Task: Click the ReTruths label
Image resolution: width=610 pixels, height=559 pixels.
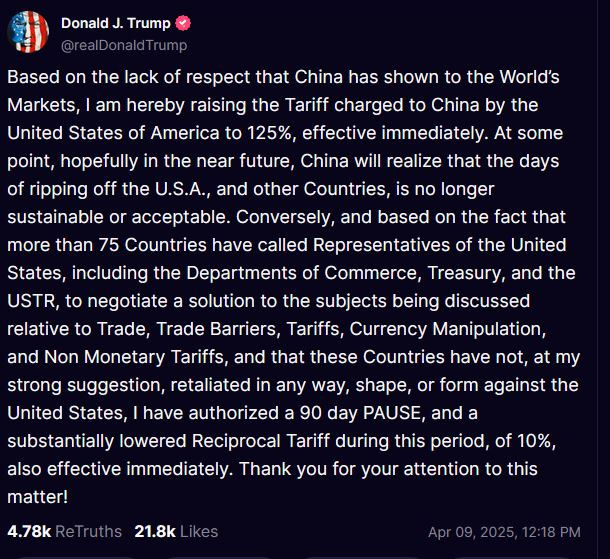Action: tap(88, 531)
